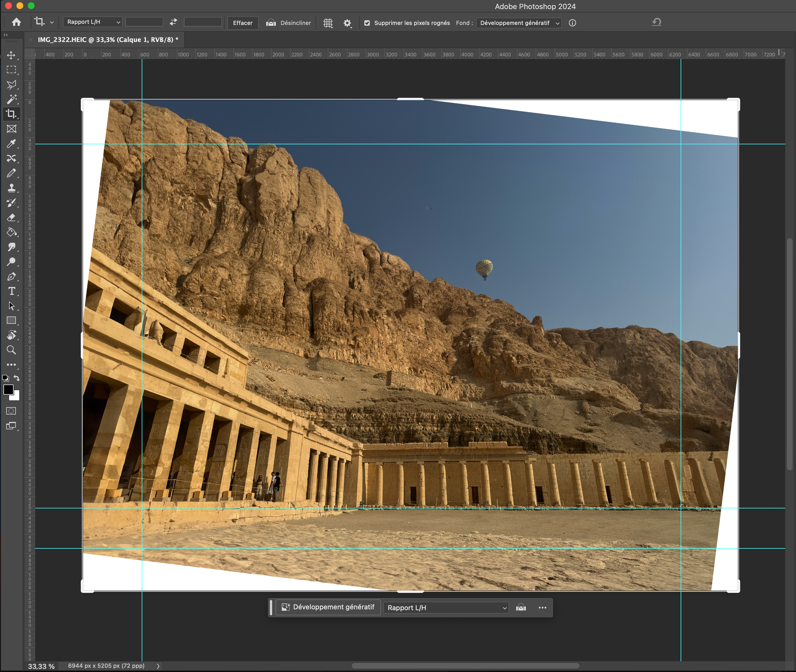Screen dimensions: 796x672
Task: Click the foreground black color swatch
Action: [x=8, y=389]
